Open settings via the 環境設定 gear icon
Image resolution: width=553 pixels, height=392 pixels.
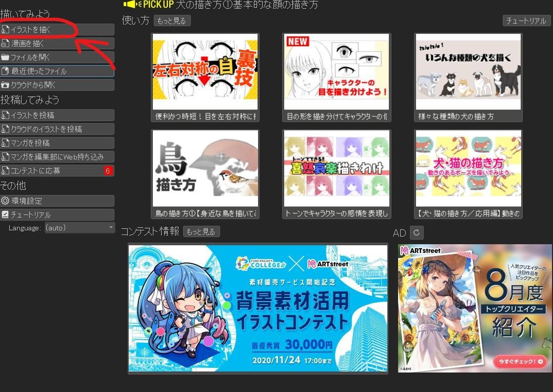coord(5,201)
